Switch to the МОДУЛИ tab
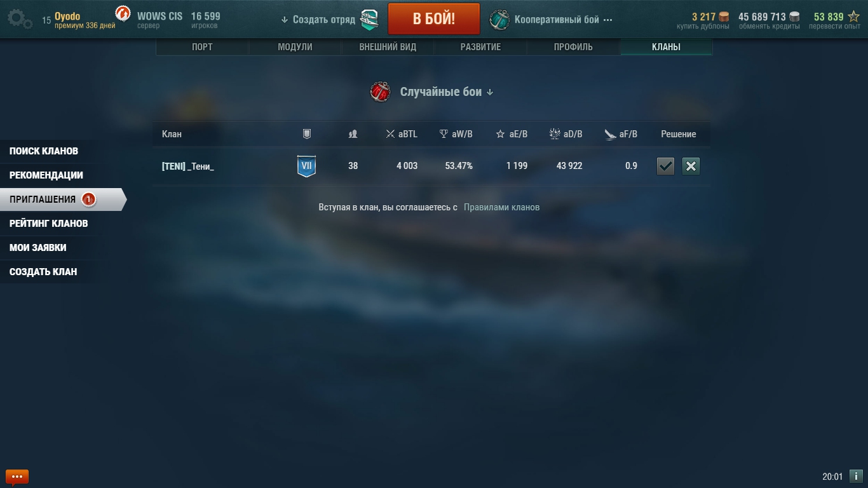 pyautogui.click(x=295, y=47)
